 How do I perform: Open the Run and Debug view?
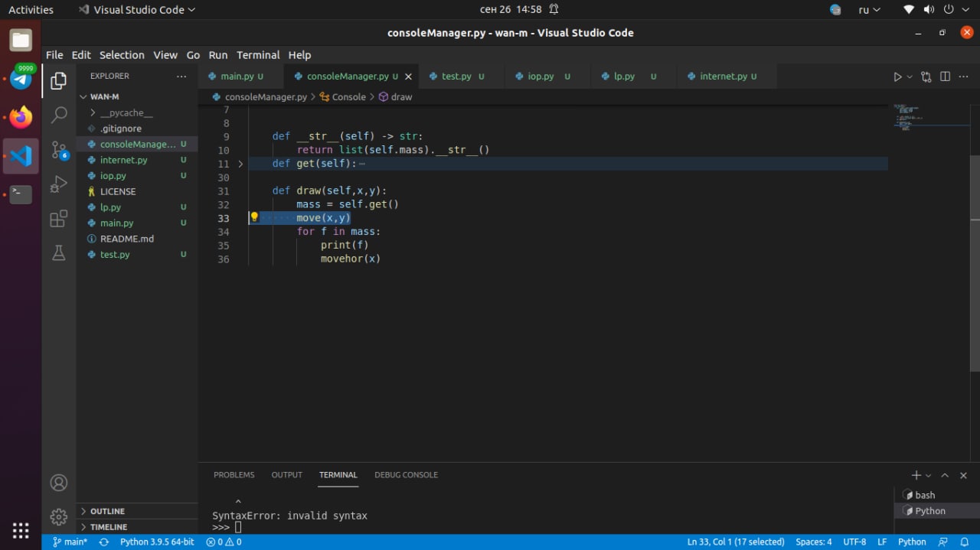59,184
